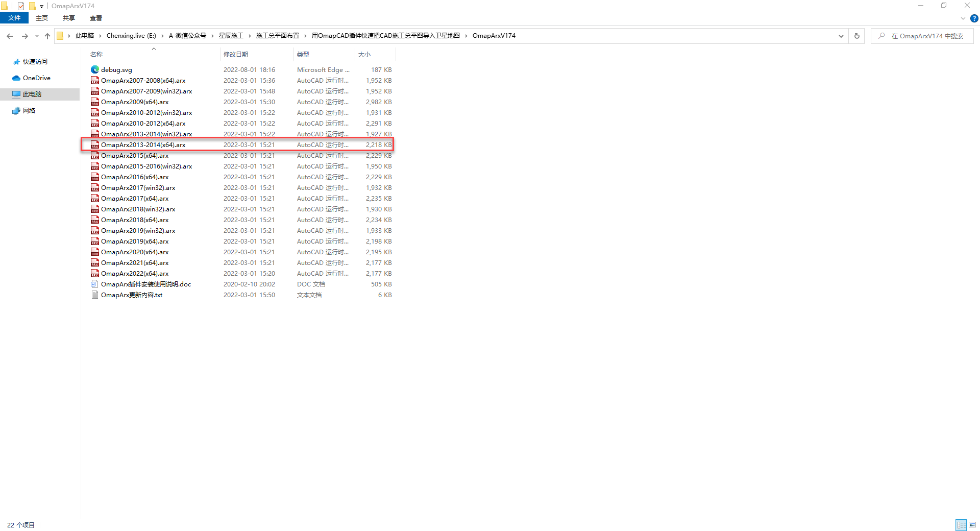Expand the ribbon with the chevron

coord(963,18)
